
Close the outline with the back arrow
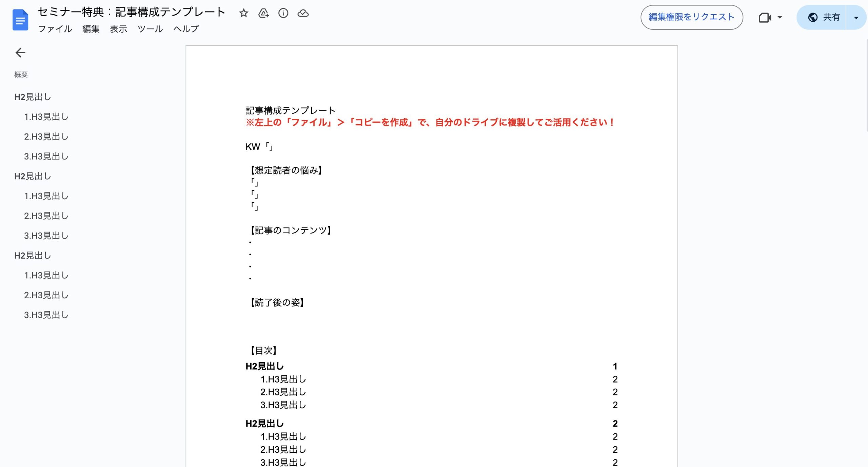point(20,53)
